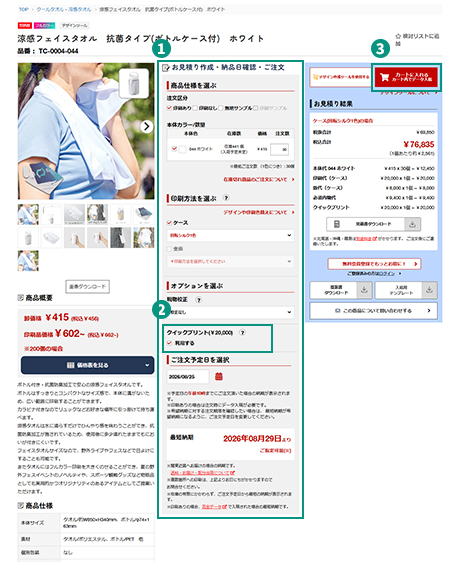Toggle the ケース print location checkbox
The height and width of the screenshot is (562, 450).
(169, 223)
